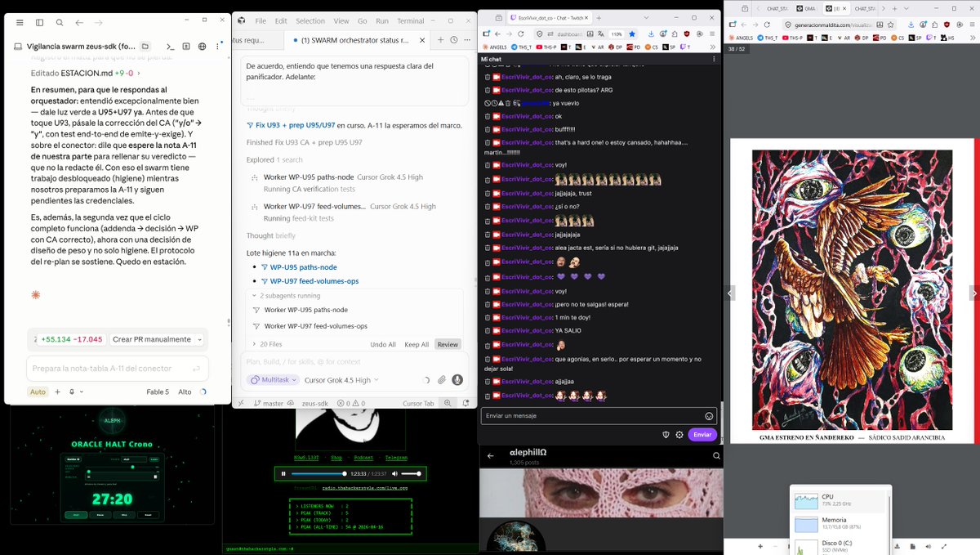Open the hamburger menu in the Vigilancia swarm window

[x=18, y=23]
